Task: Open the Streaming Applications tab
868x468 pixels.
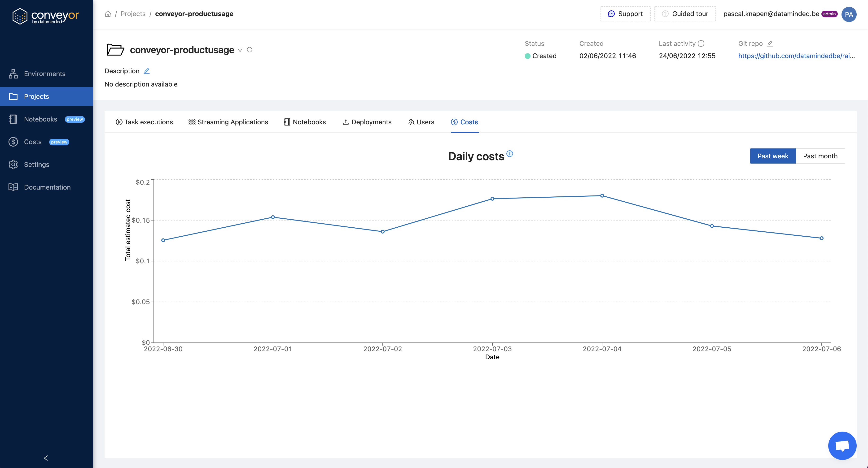Action: (x=228, y=122)
